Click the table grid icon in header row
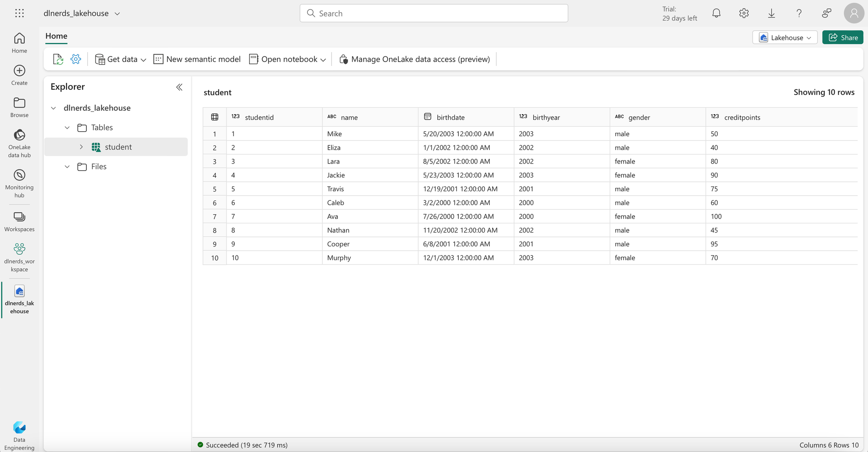868x452 pixels. pyautogui.click(x=215, y=117)
